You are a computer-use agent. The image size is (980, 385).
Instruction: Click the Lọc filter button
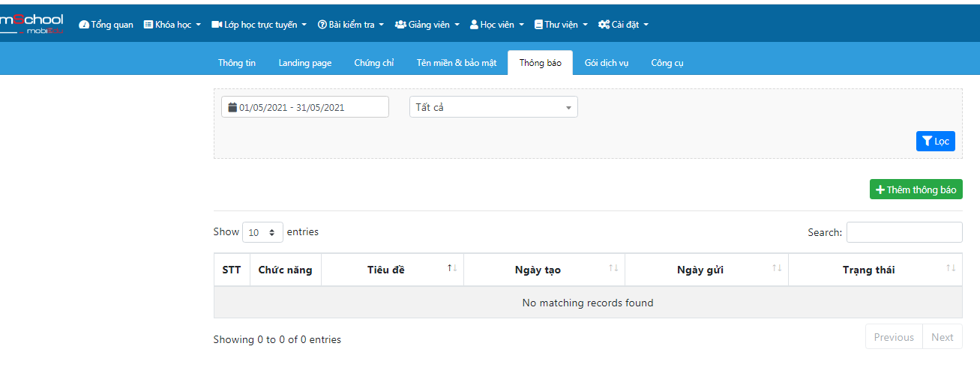point(936,141)
